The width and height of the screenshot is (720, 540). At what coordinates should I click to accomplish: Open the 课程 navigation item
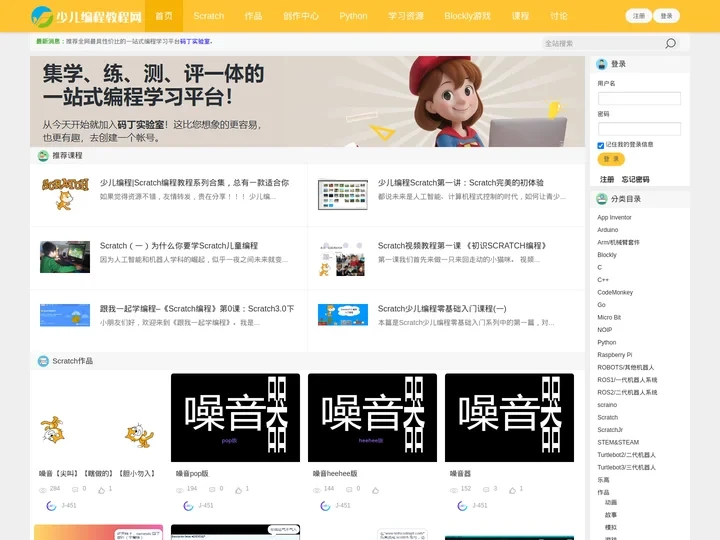tap(520, 16)
